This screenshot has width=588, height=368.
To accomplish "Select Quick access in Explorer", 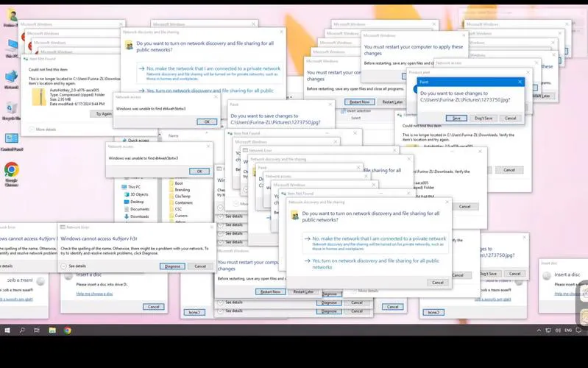I will point(135,141).
